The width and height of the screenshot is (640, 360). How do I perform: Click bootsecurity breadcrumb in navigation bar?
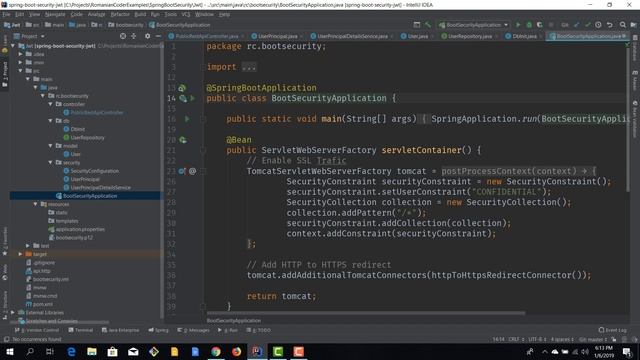[x=126, y=25]
